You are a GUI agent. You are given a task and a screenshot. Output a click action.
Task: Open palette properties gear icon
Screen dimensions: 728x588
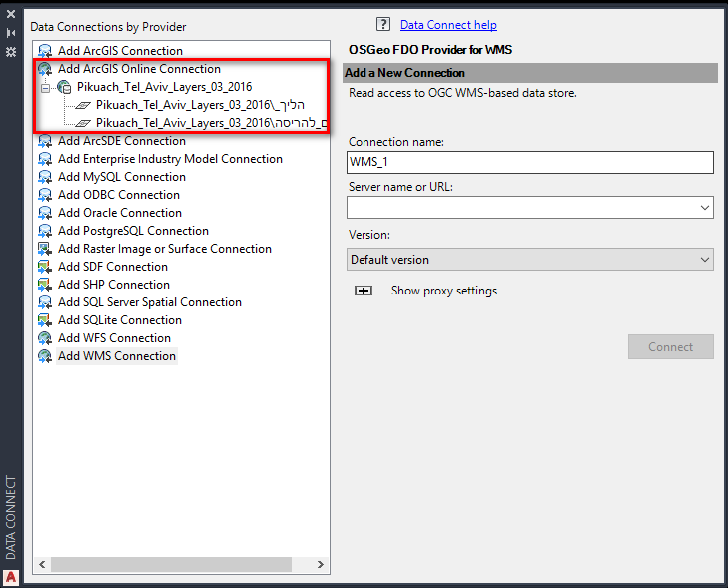[x=11, y=52]
